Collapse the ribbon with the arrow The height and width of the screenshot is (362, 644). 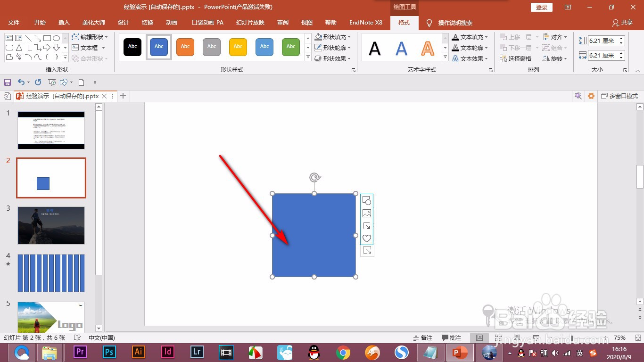637,71
